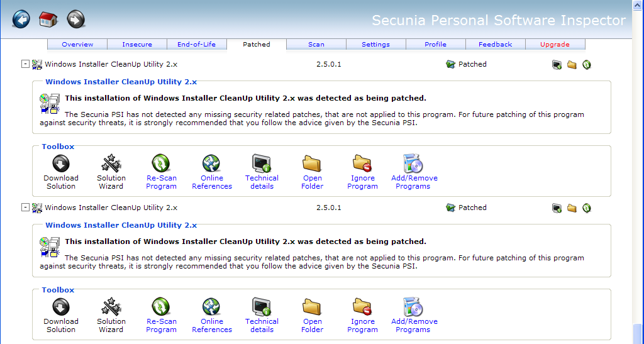
Task: Open the Feedback tab
Action: click(496, 44)
